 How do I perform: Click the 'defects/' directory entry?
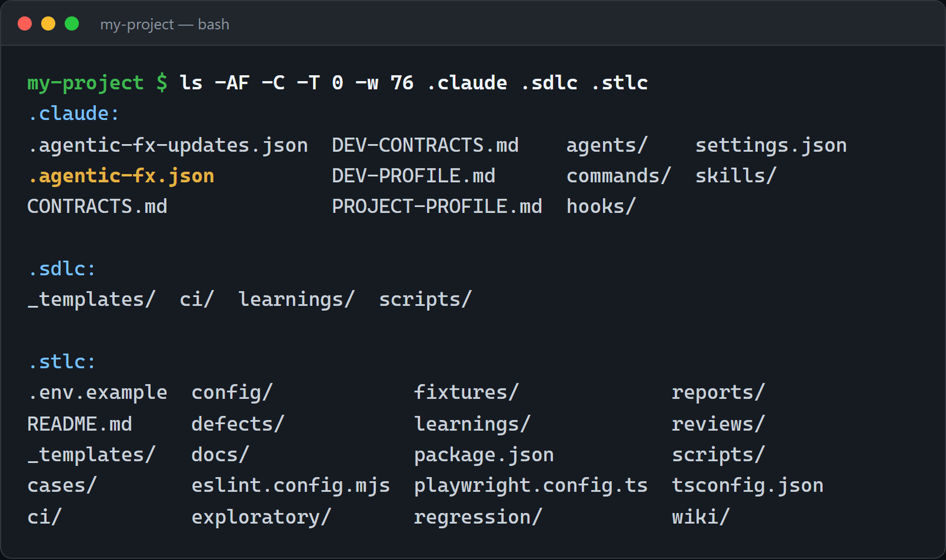click(x=238, y=424)
